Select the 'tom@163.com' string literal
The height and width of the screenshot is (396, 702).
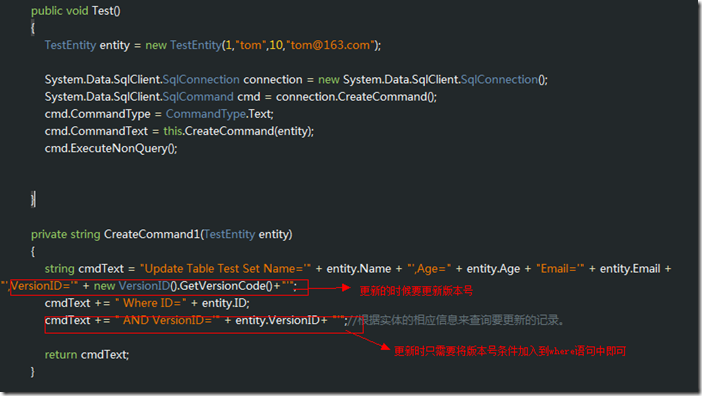coord(330,45)
